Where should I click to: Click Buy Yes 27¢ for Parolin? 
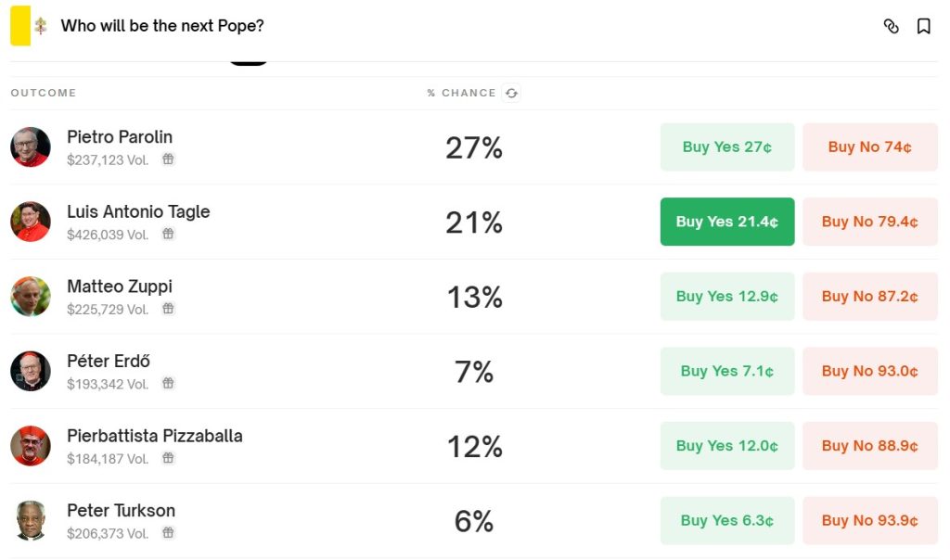click(727, 146)
